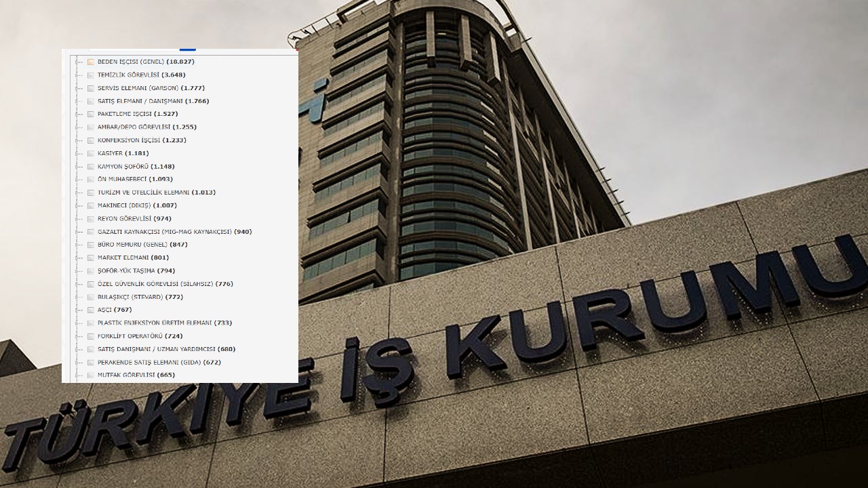Expand the PLASTİK ENJEKSİYON ÜRETİM ELEMANI tree node
Screen dimensions: 868x488
(x=79, y=323)
